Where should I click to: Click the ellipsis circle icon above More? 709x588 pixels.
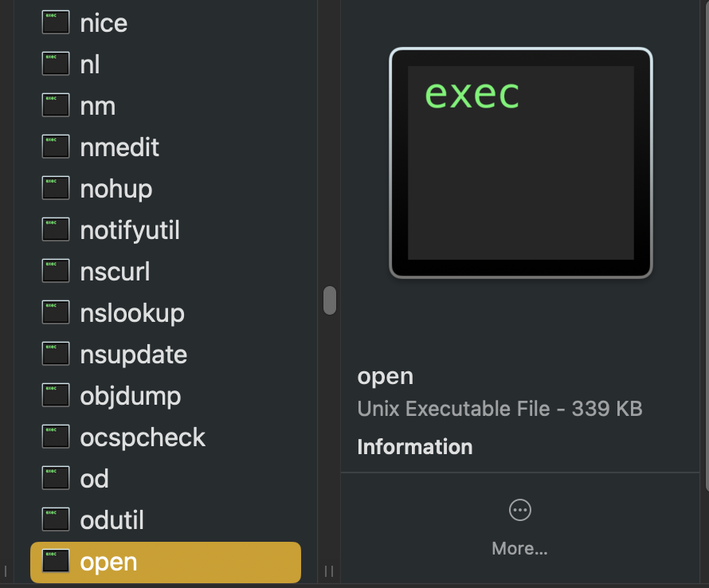pyautogui.click(x=519, y=510)
